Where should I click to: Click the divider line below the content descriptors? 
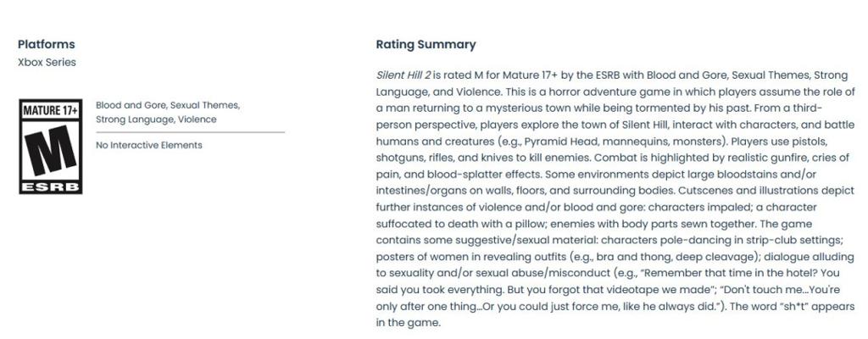pyautogui.click(x=190, y=132)
